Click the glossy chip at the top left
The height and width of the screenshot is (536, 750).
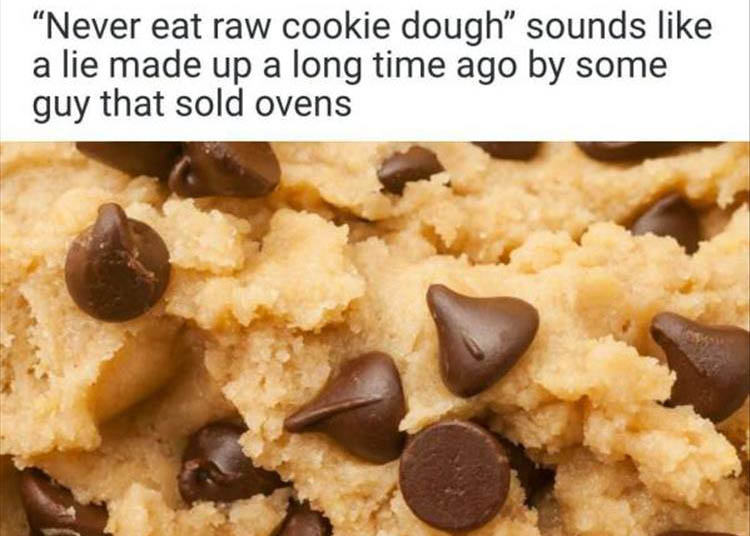(224, 170)
